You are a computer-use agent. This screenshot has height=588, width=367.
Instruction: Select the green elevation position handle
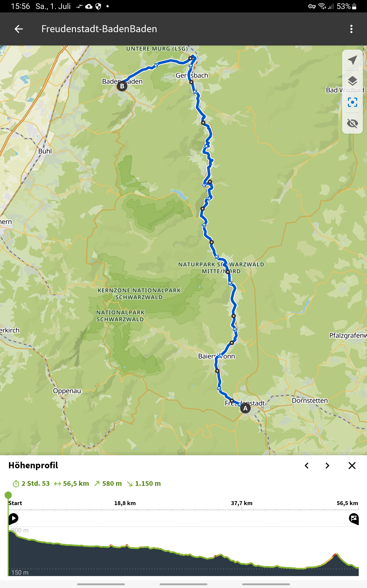coord(8,495)
